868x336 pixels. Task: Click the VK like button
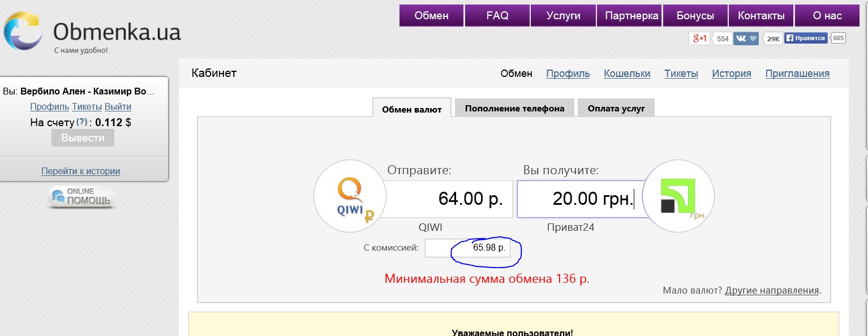click(746, 38)
